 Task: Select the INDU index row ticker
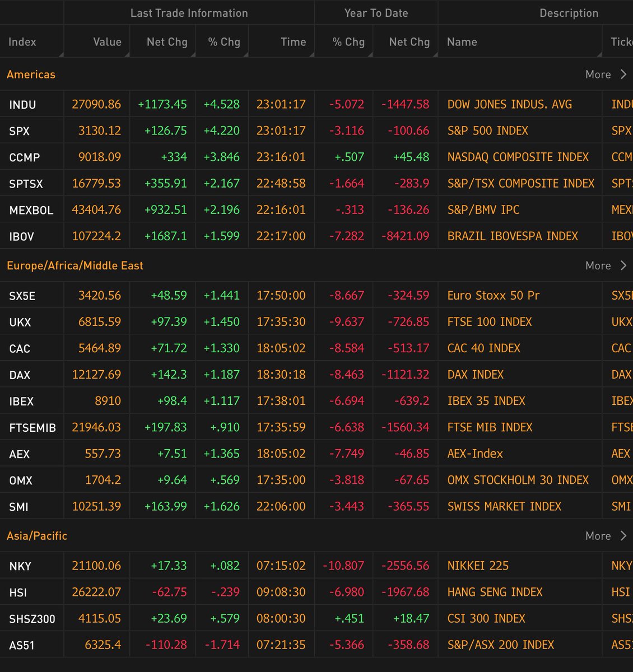point(22,105)
